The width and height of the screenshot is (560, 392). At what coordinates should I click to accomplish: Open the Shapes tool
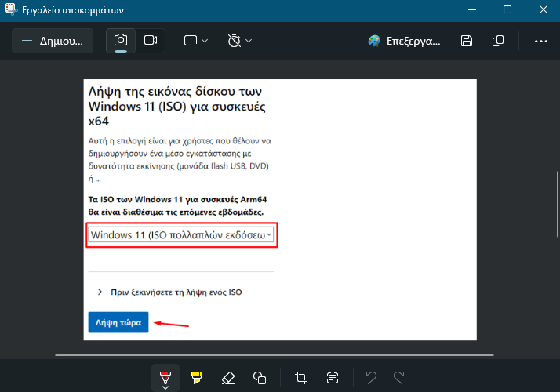tap(260, 378)
